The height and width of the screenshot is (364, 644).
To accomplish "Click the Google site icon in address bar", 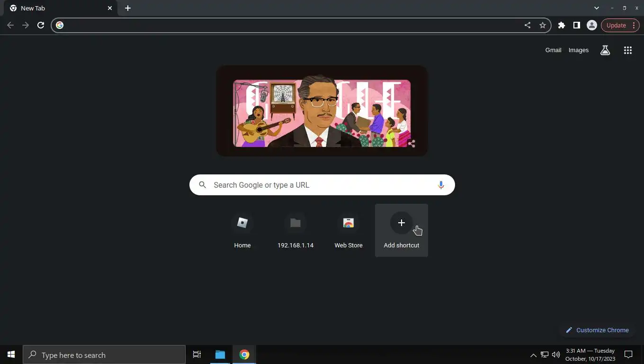I will point(60,25).
